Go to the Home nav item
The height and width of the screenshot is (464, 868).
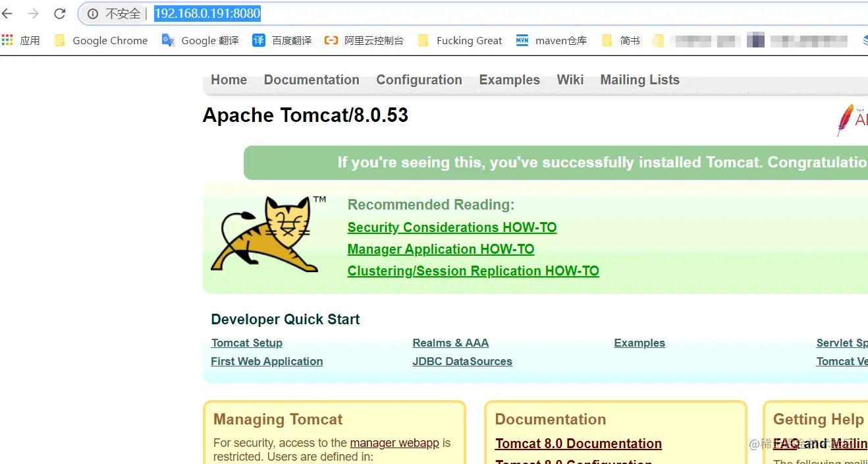(x=229, y=80)
